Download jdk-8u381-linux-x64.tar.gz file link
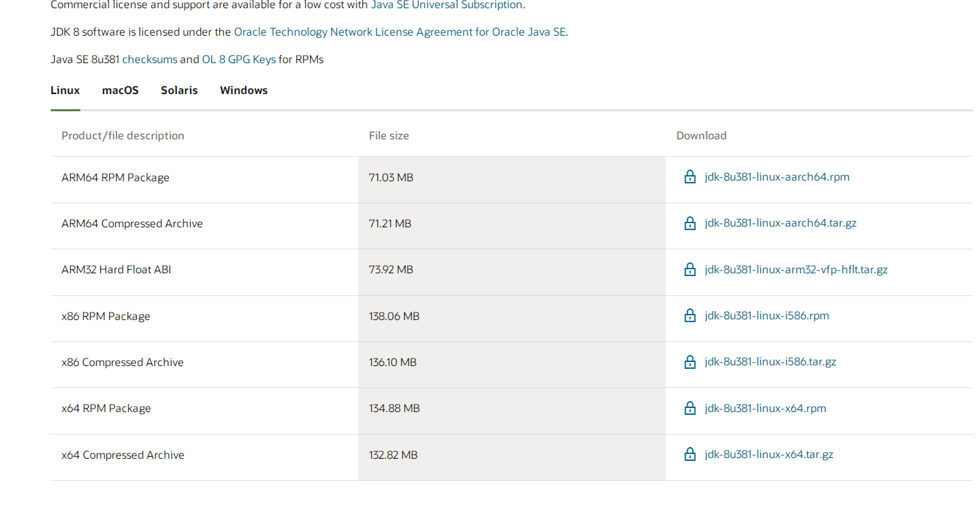 click(x=769, y=455)
